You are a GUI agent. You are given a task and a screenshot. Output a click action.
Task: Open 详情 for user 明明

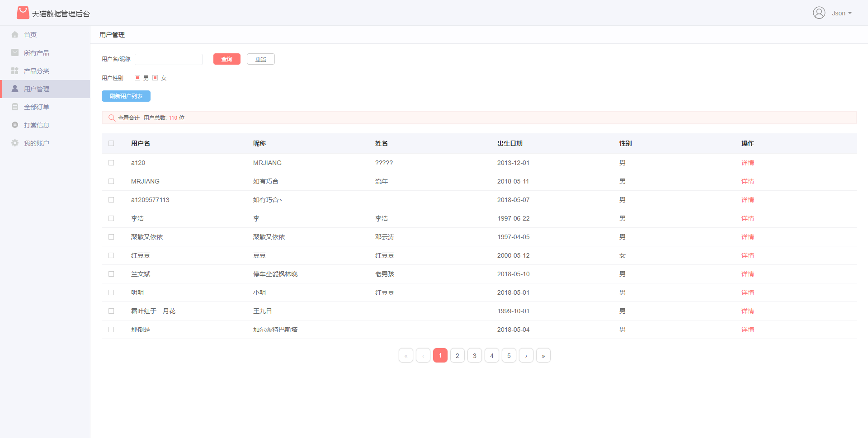pyautogui.click(x=748, y=292)
